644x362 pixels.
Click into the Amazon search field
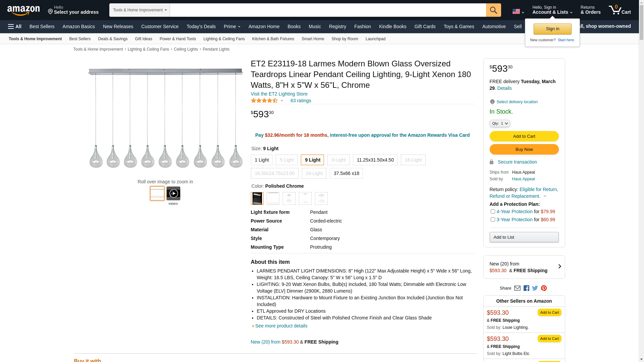click(x=327, y=10)
